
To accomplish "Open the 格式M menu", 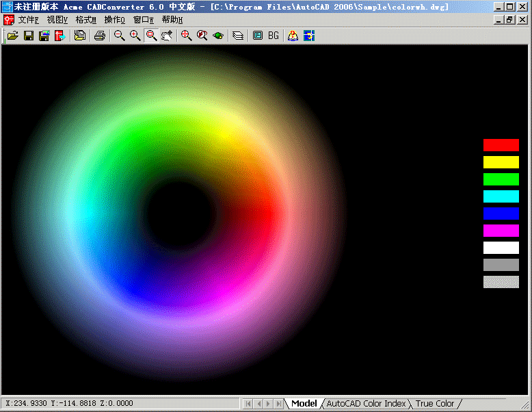I will click(x=86, y=20).
